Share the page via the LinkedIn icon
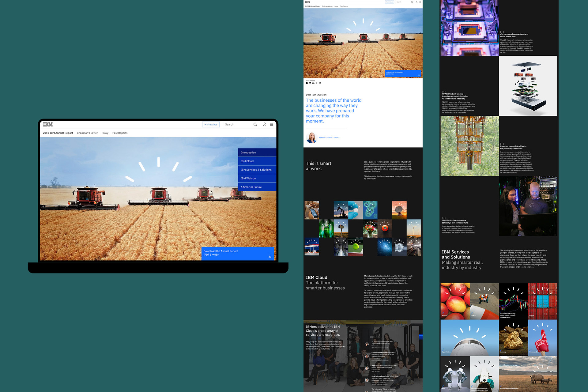This screenshot has height=392, width=588. click(x=313, y=83)
